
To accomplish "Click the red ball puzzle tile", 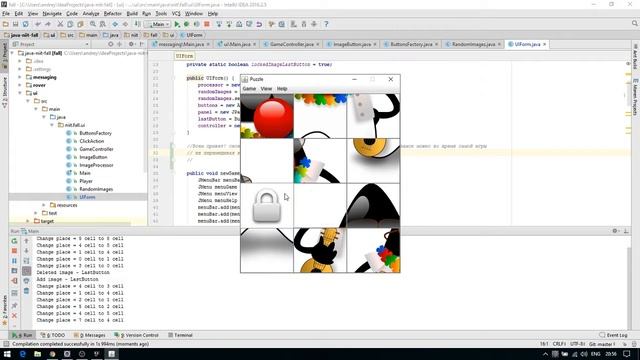I will [267, 116].
